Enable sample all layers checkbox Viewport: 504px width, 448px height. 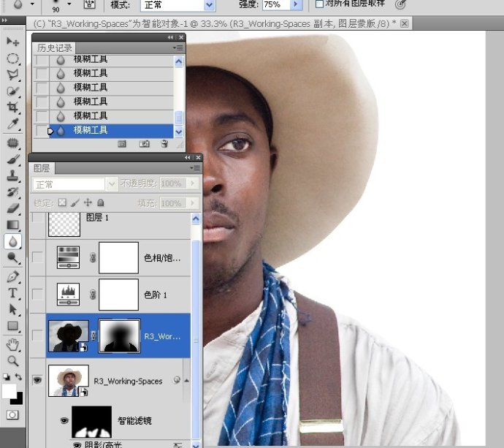click(319, 4)
